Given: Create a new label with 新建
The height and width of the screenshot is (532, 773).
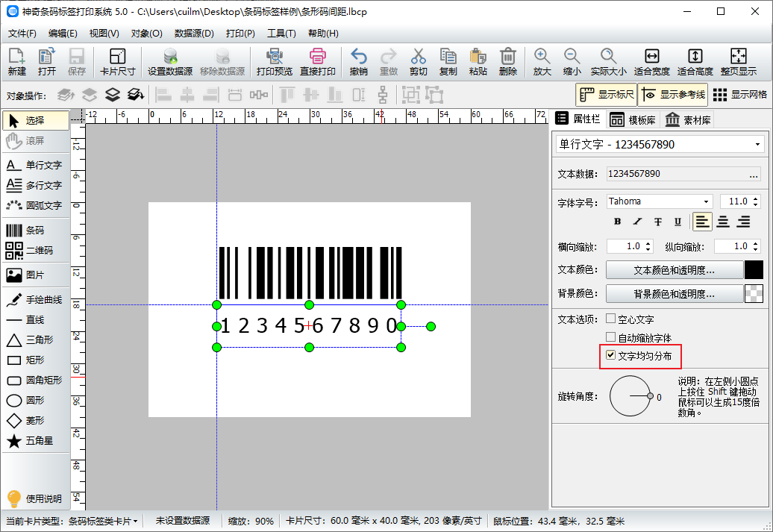Looking at the screenshot, I should [x=16, y=62].
